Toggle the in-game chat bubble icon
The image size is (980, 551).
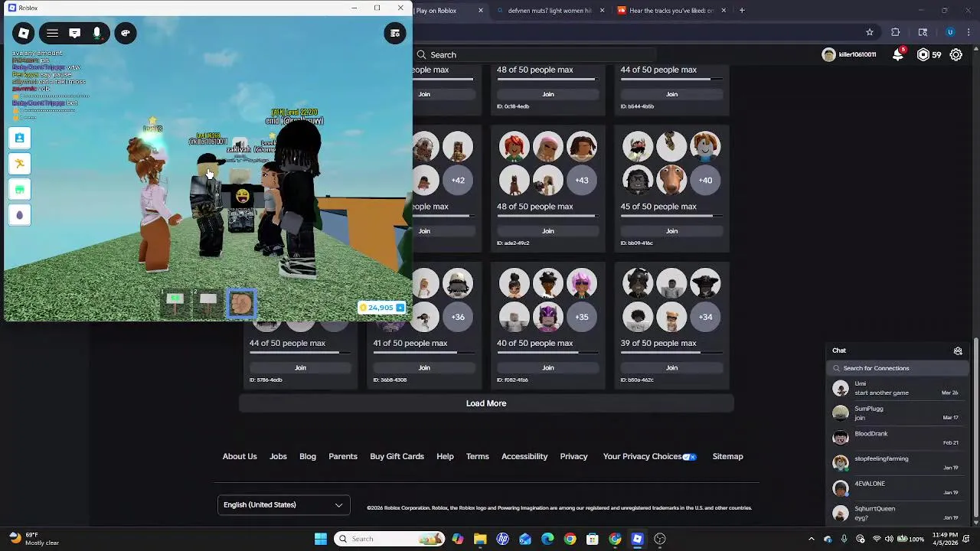(x=74, y=33)
